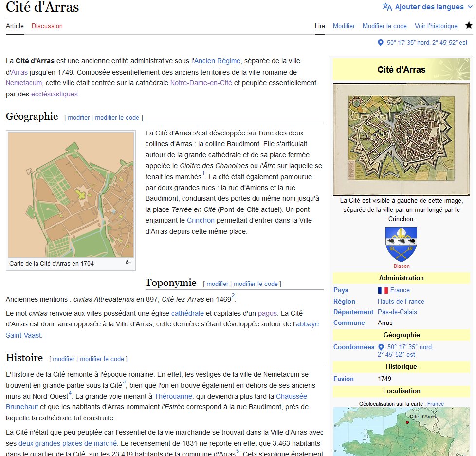Image resolution: width=476 pixels, height=456 pixels.
Task: Follow the Thérouanne link
Action: coord(173,397)
